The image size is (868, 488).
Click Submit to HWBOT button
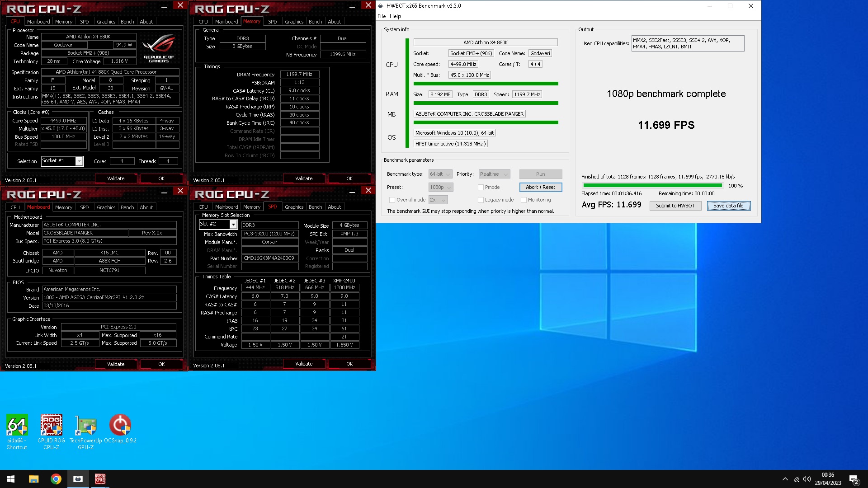coord(675,206)
